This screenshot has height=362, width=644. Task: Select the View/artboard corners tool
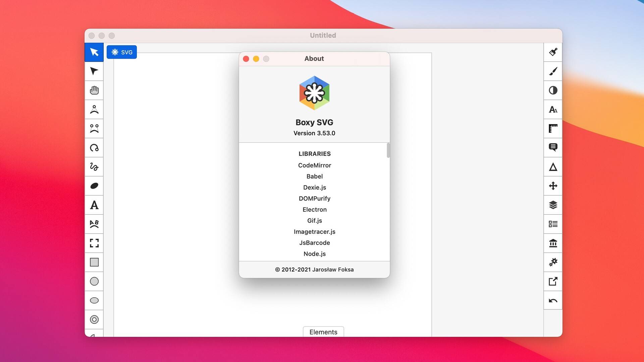coord(94,243)
